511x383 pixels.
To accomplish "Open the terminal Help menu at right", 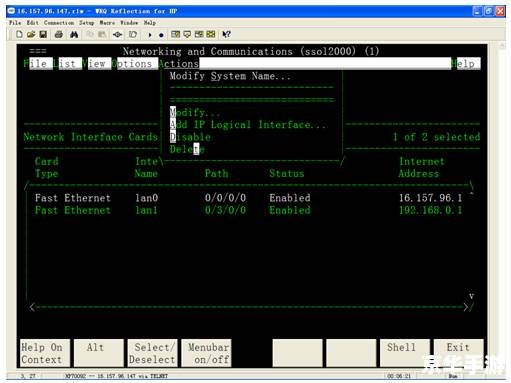I will pyautogui.click(x=466, y=63).
